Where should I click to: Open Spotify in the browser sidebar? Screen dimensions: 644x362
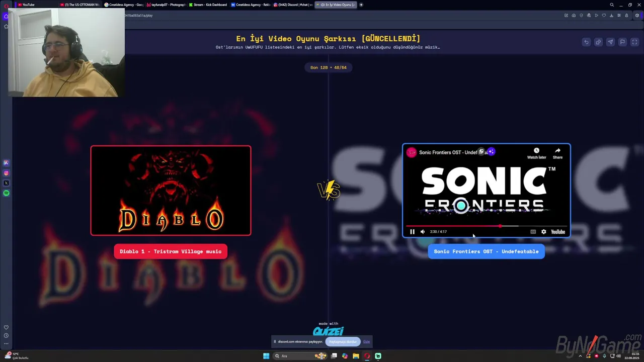tap(6, 193)
